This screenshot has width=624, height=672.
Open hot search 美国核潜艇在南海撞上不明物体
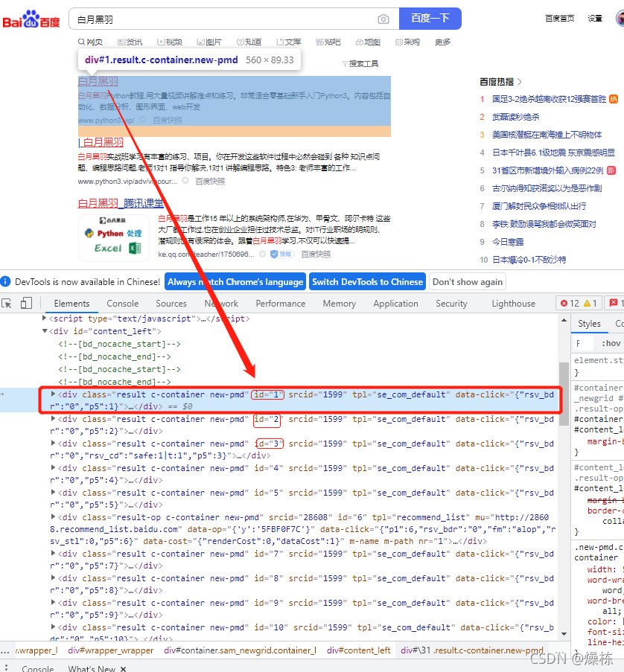tap(547, 135)
